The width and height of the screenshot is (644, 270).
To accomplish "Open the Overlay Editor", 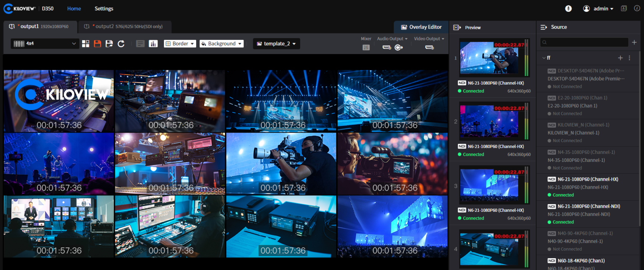I will point(421,27).
